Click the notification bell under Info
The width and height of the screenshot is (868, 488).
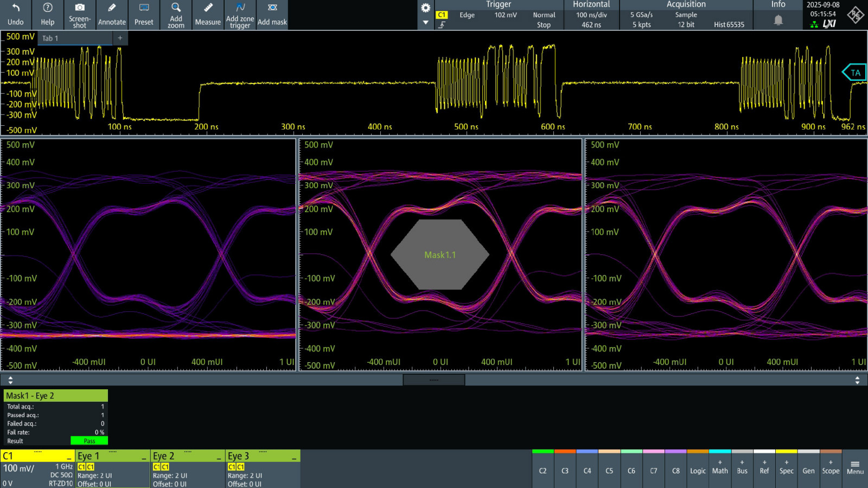click(x=778, y=20)
